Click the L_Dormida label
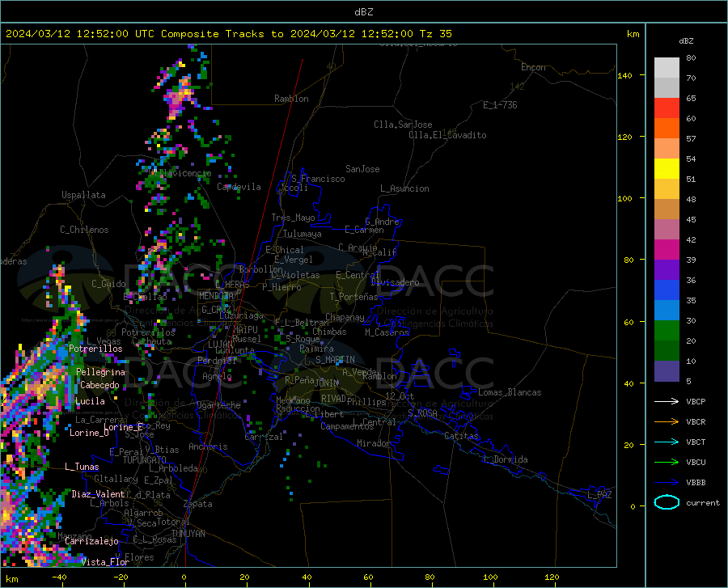The image size is (728, 588). [x=505, y=459]
